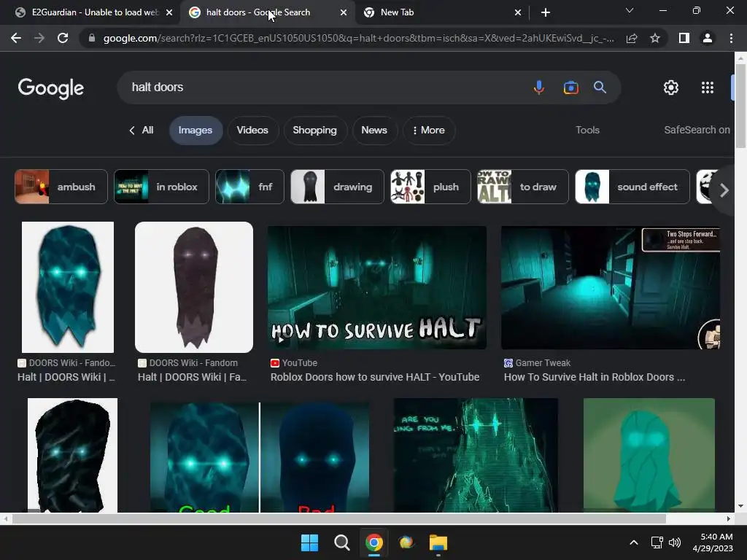Click the address bar URL
The width and height of the screenshot is (747, 560).
click(358, 38)
